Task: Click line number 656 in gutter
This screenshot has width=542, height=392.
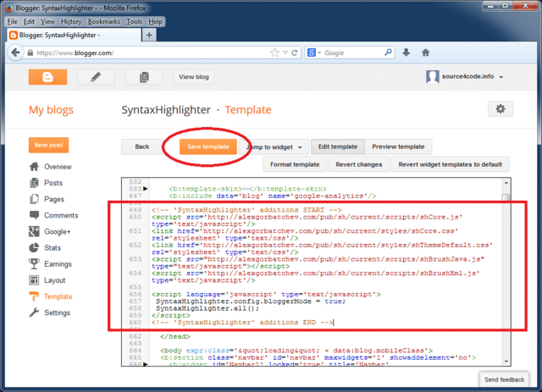Action: (x=135, y=294)
